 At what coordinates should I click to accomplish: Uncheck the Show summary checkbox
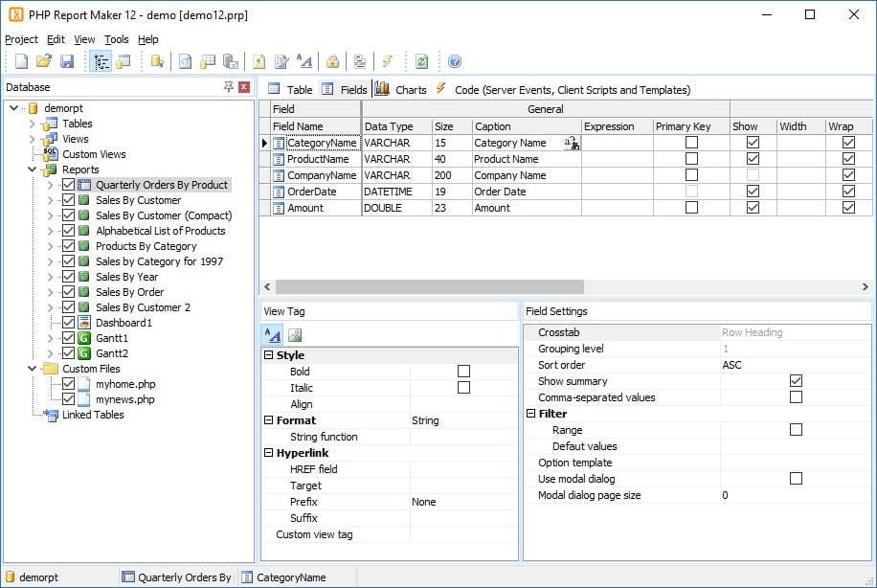796,381
